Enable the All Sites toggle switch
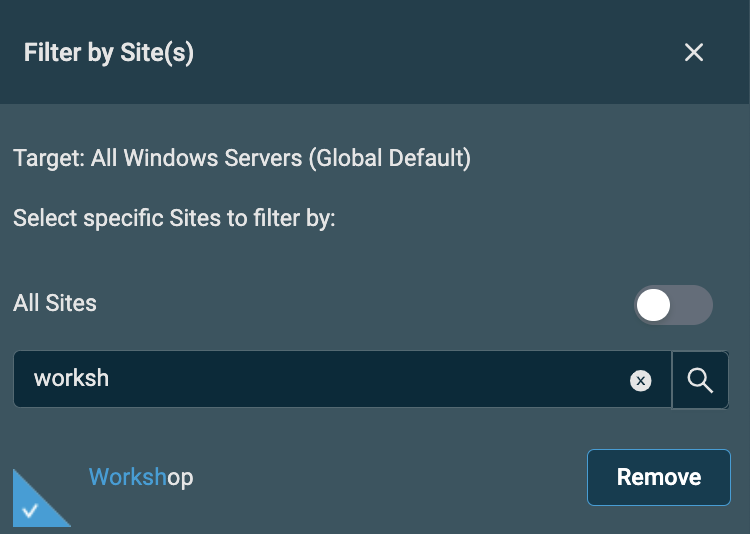This screenshot has height=534, width=750. point(673,305)
